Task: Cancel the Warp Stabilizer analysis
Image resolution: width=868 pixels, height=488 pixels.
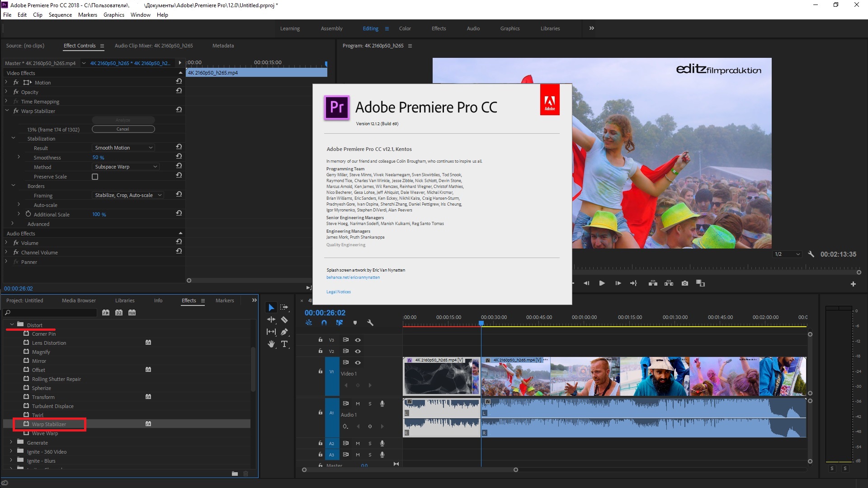Action: coord(123,129)
